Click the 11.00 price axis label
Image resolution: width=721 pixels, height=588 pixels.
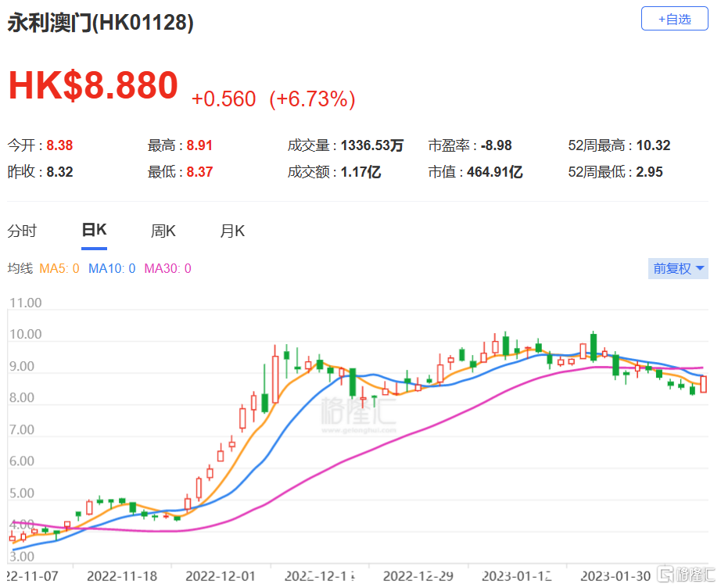[x=25, y=303]
